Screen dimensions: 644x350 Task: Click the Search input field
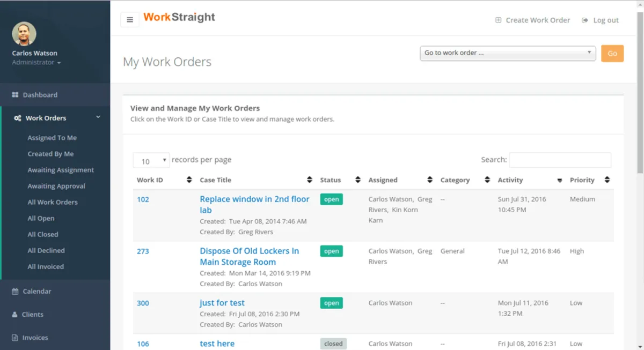[560, 160]
